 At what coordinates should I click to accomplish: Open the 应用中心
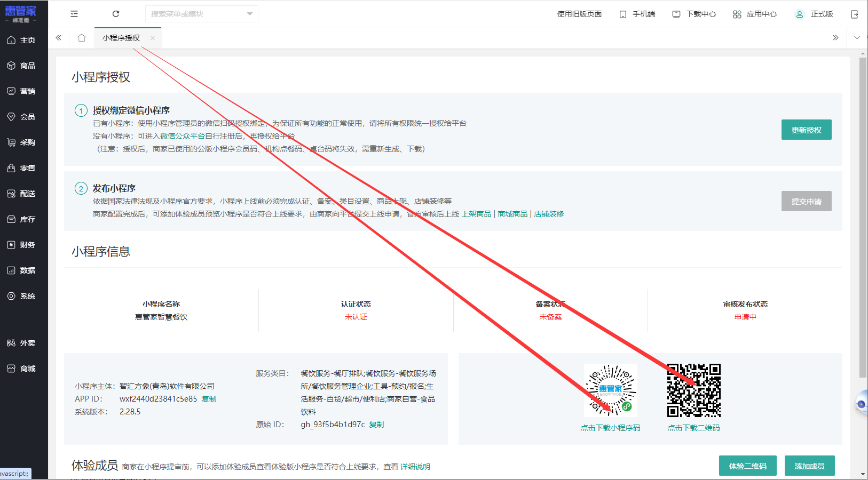(755, 14)
